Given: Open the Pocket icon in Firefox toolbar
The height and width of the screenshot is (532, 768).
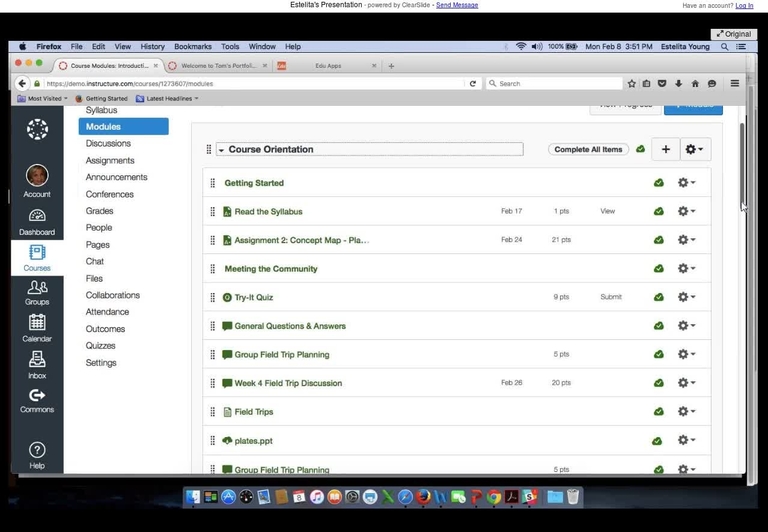Looking at the screenshot, I should coord(662,83).
